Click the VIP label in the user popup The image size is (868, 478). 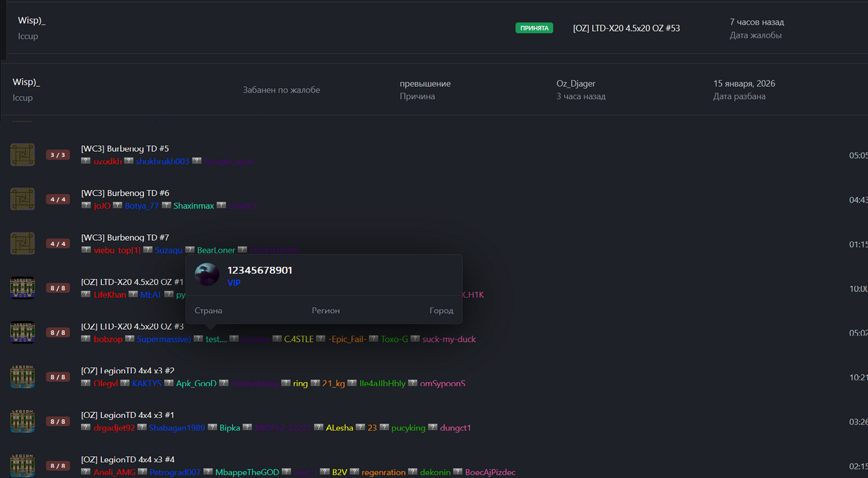click(234, 283)
